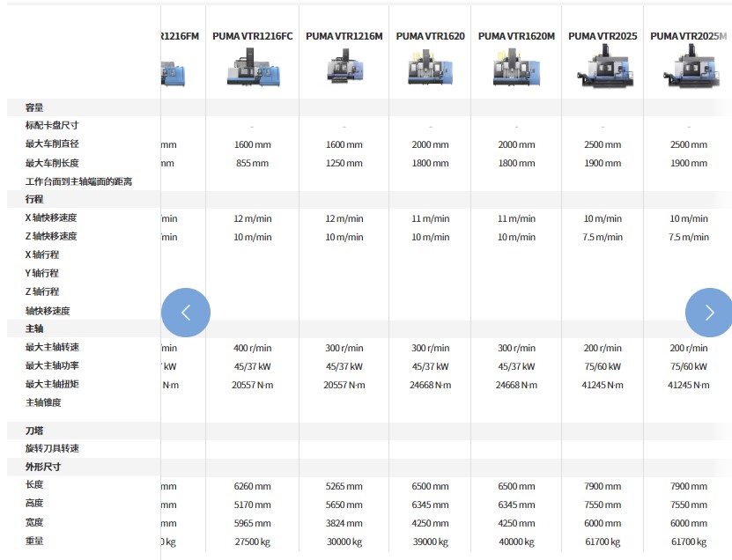This screenshot has width=732, height=560.
Task: Select the 行程 section header
Action: 34,199
